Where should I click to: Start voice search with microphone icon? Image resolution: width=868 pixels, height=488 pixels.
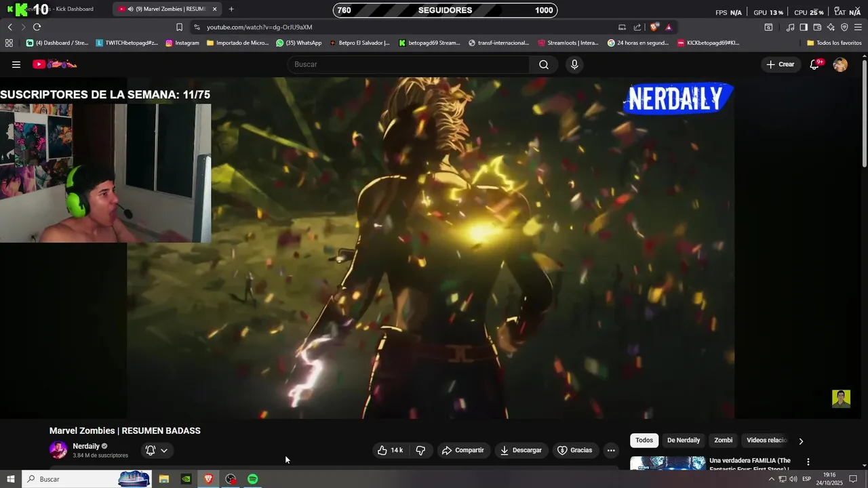pos(574,64)
